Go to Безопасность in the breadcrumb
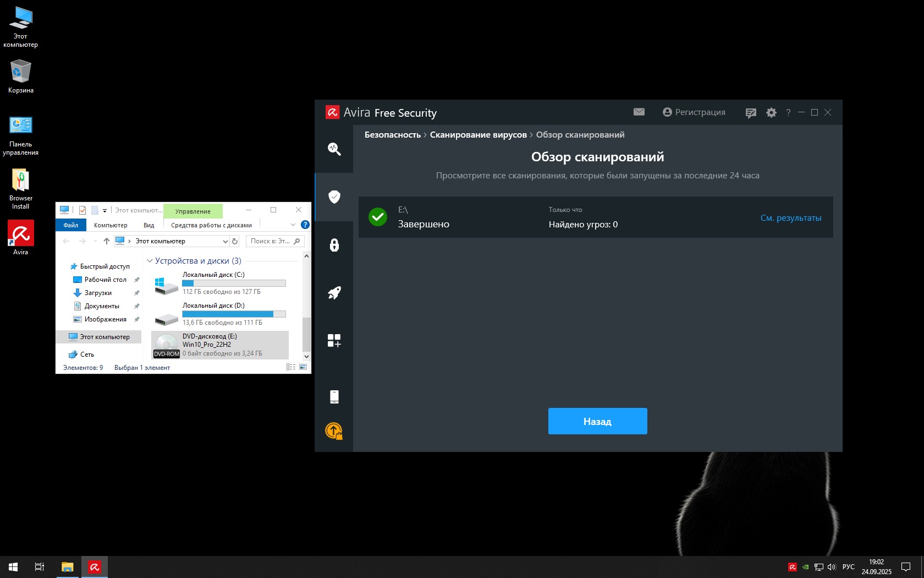Image resolution: width=924 pixels, height=578 pixels. 393,135
